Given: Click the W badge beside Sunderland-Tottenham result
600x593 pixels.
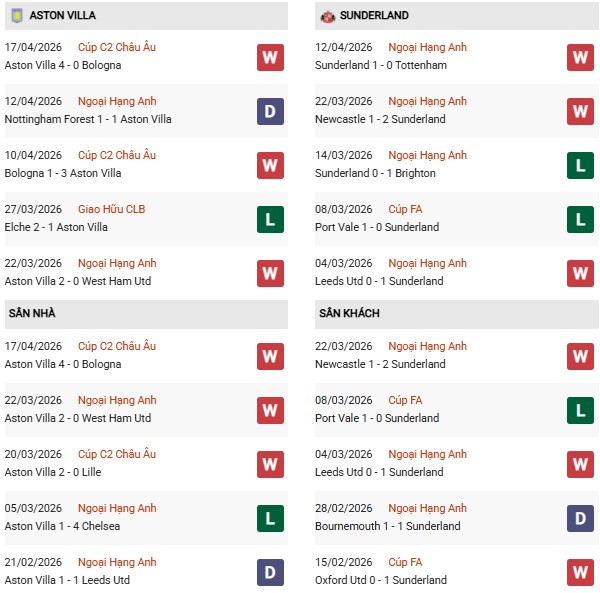Looking at the screenshot, I should point(580,57).
